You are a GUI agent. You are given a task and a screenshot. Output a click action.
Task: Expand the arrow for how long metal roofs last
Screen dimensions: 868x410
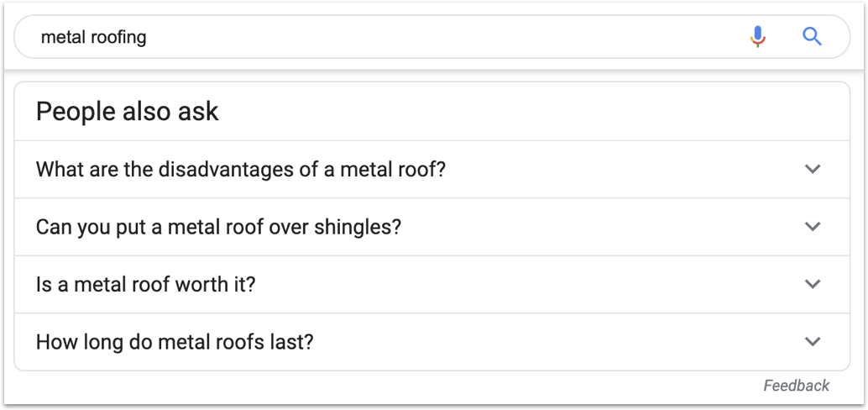pyautogui.click(x=812, y=342)
